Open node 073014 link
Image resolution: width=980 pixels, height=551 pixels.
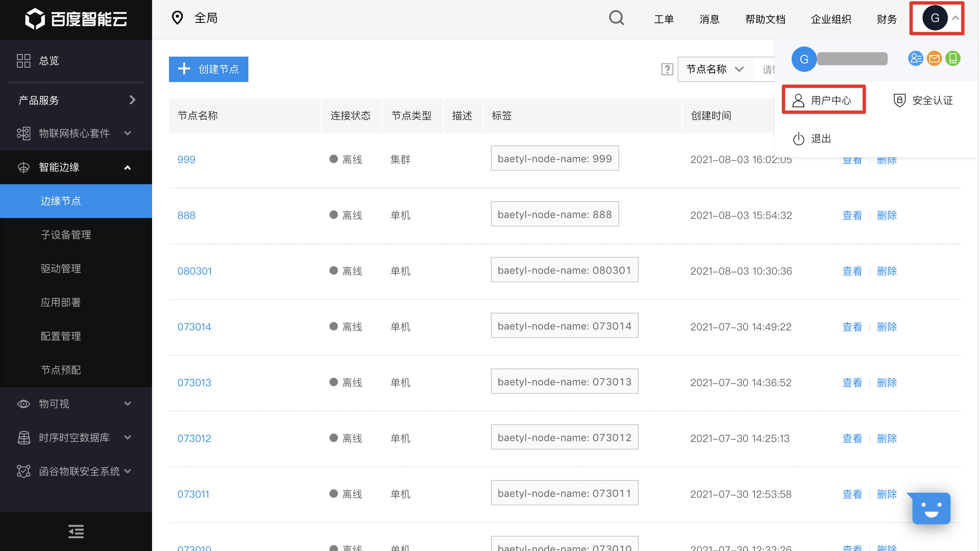[194, 327]
